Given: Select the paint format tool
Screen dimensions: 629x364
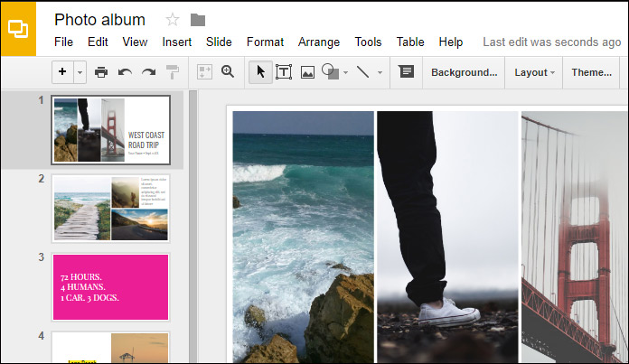Looking at the screenshot, I should [x=173, y=72].
